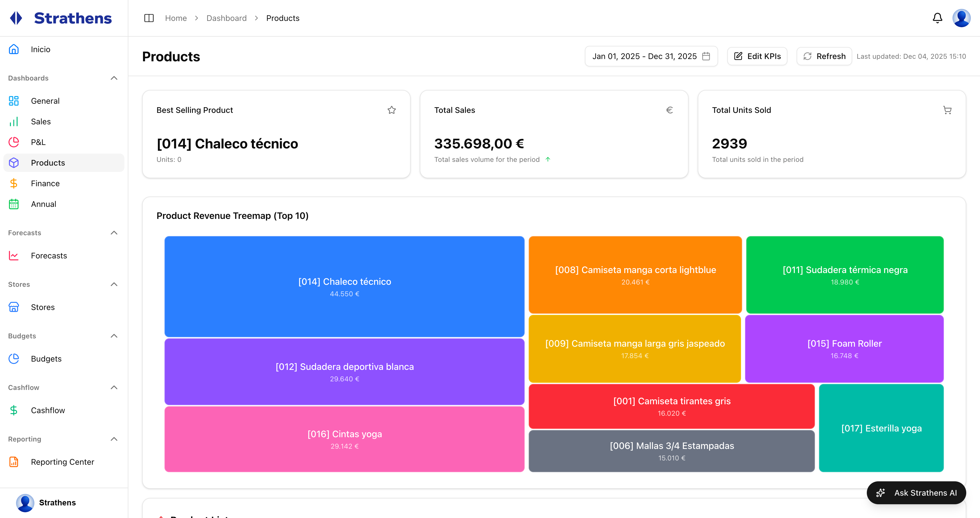Collapse the Forecasts sidebar section
This screenshot has width=980, height=518.
click(x=114, y=233)
